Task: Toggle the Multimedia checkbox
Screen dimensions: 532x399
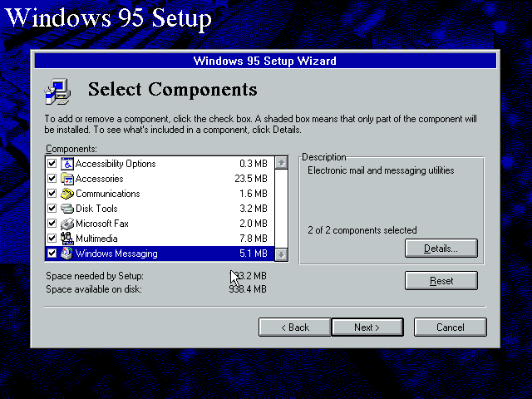Action: coord(52,239)
